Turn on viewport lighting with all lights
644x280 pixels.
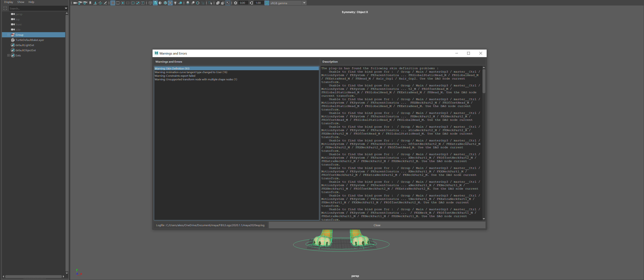coord(175,3)
